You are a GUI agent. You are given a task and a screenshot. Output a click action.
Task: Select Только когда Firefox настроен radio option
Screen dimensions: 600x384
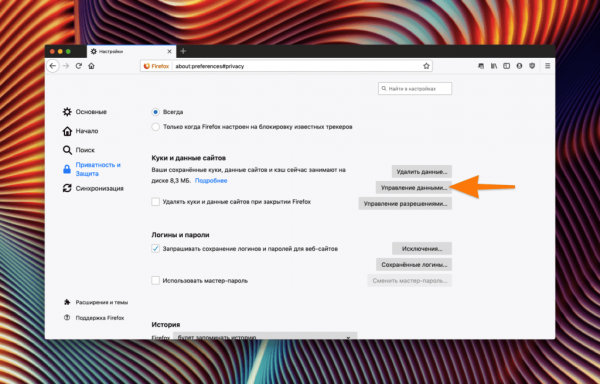155,127
